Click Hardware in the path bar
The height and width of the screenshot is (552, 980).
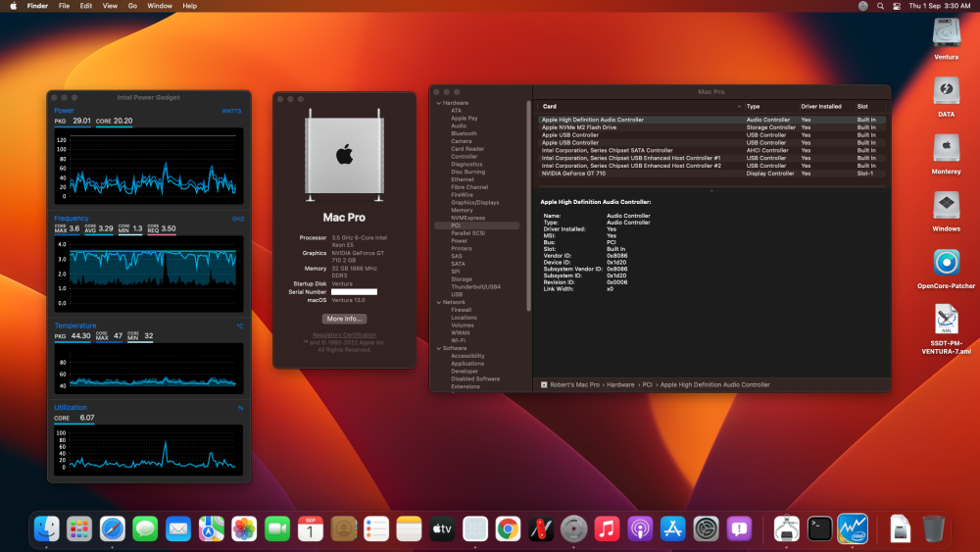pos(620,385)
